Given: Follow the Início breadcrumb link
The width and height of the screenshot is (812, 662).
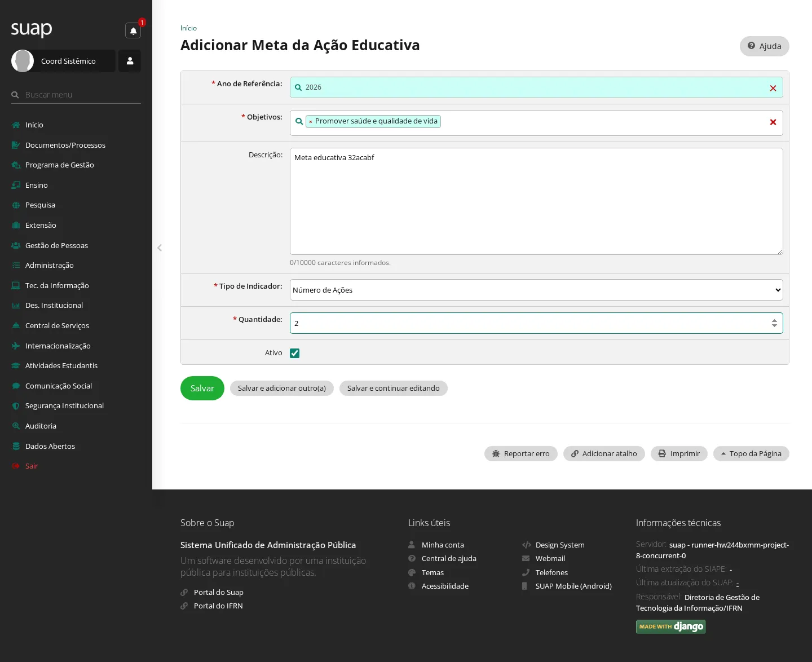Looking at the screenshot, I should pyautogui.click(x=188, y=28).
